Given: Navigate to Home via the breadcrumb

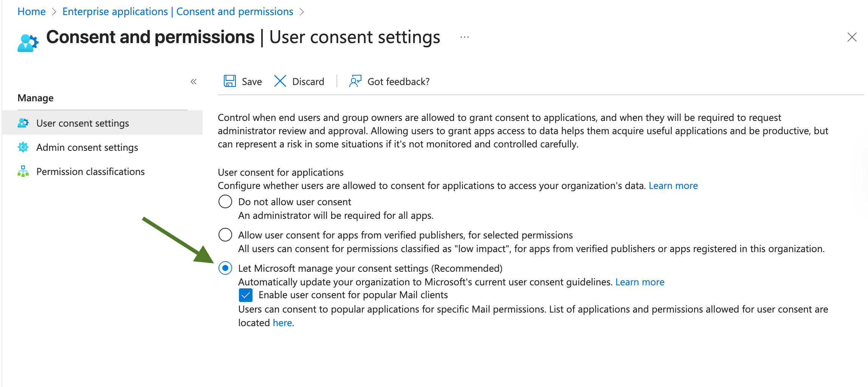Looking at the screenshot, I should [31, 11].
